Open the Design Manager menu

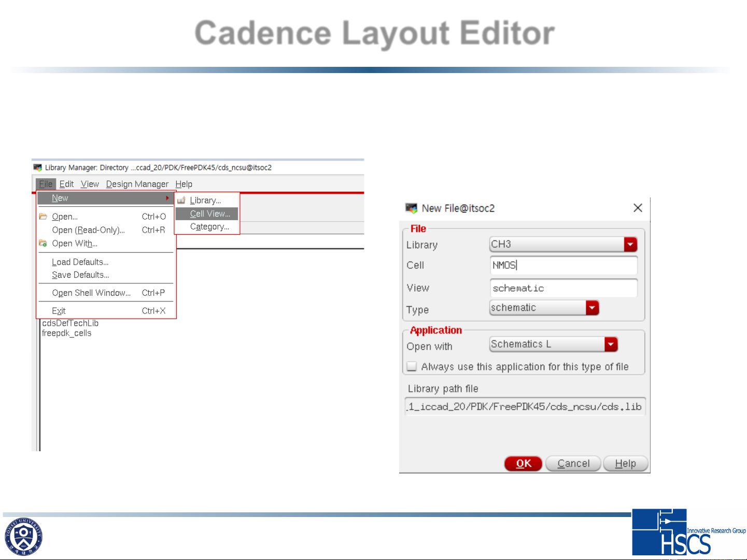137,184
